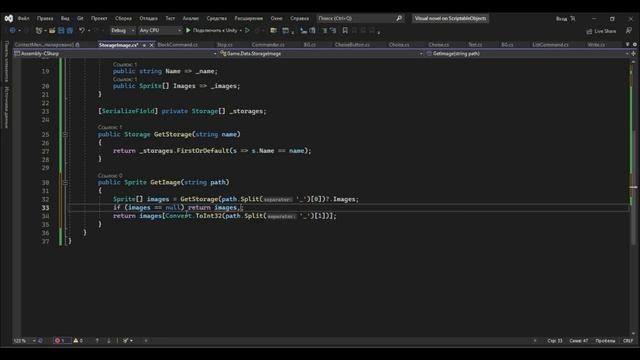
Task: Click the uncomment lines toolbar icon
Action: pyautogui.click(x=333, y=30)
